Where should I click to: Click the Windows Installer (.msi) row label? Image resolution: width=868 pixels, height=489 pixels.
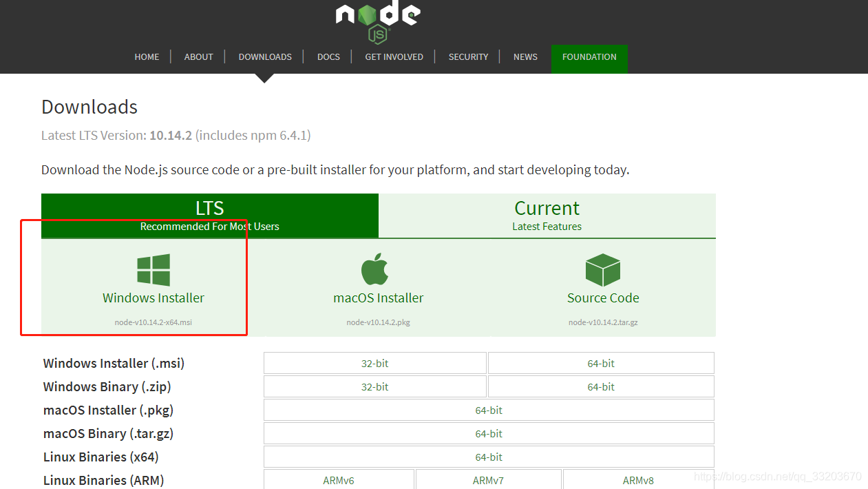click(114, 363)
